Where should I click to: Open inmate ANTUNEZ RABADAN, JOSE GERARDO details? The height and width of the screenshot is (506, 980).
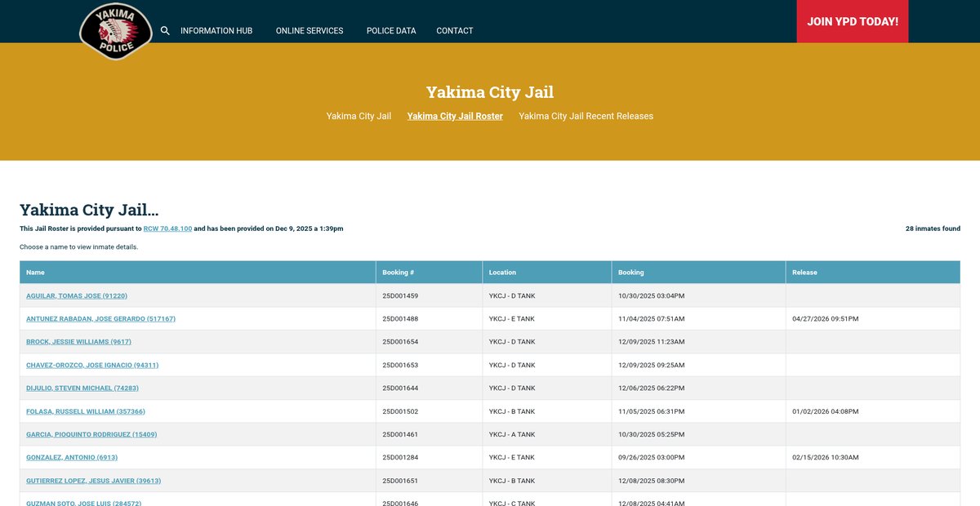(x=100, y=318)
